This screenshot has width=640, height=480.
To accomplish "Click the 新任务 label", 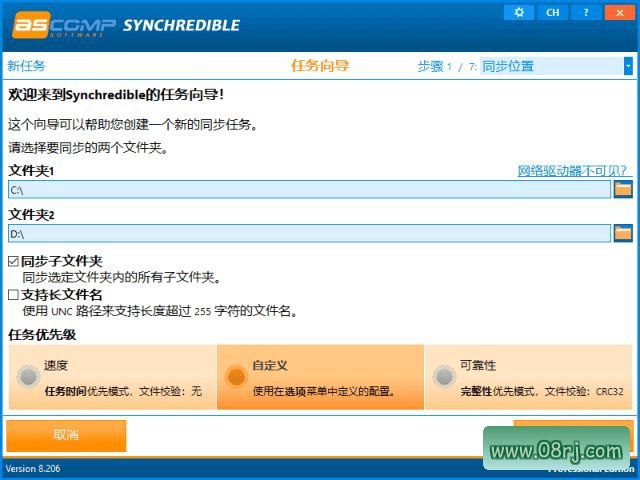I will [27, 66].
